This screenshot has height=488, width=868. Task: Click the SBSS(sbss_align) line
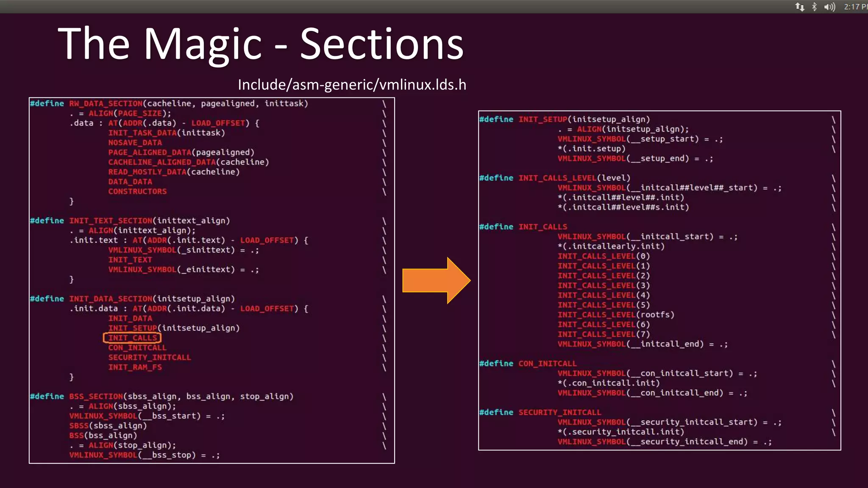coord(108,426)
